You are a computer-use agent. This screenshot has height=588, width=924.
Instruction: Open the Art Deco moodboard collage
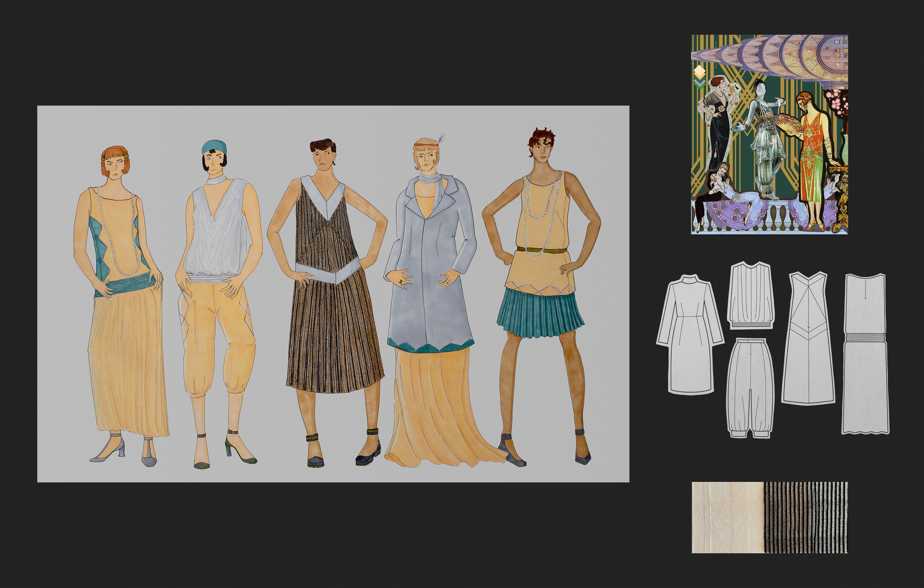pos(770,134)
